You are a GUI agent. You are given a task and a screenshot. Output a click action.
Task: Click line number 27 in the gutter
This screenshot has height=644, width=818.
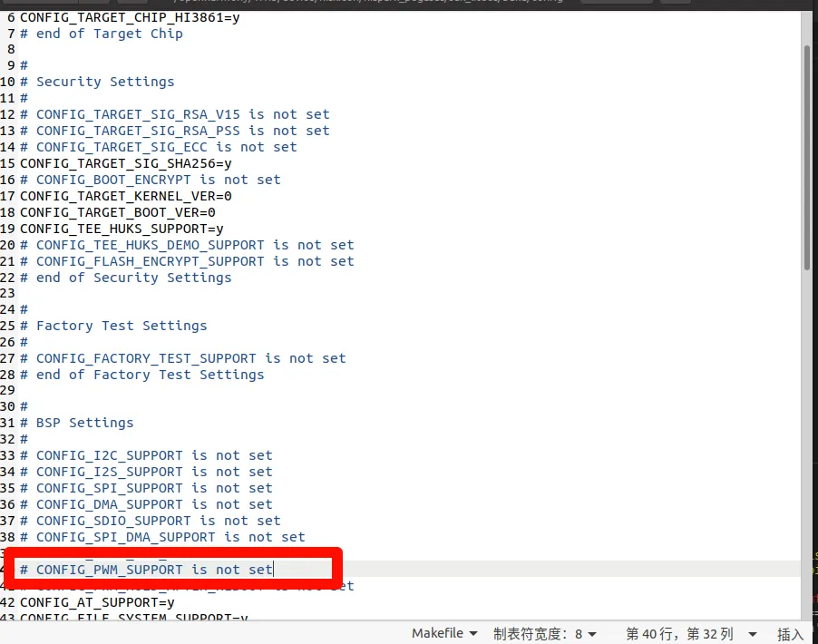click(x=8, y=358)
